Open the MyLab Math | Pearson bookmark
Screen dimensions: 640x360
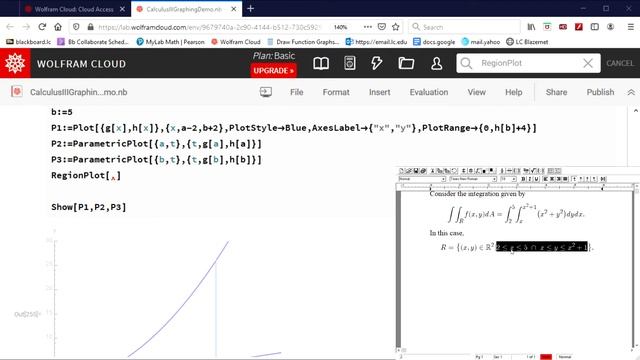(x=170, y=42)
